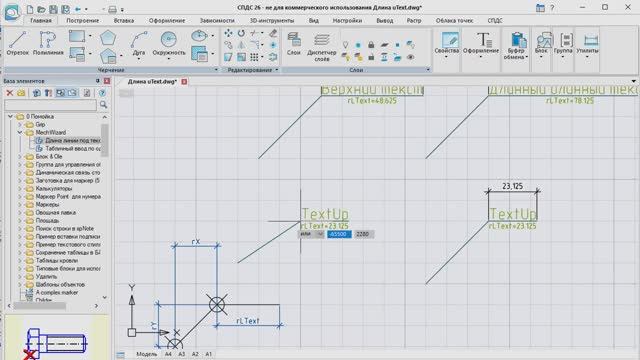Toggle the eye icon in layers group
Viewport: 640px width, 360px height.
click(x=410, y=57)
